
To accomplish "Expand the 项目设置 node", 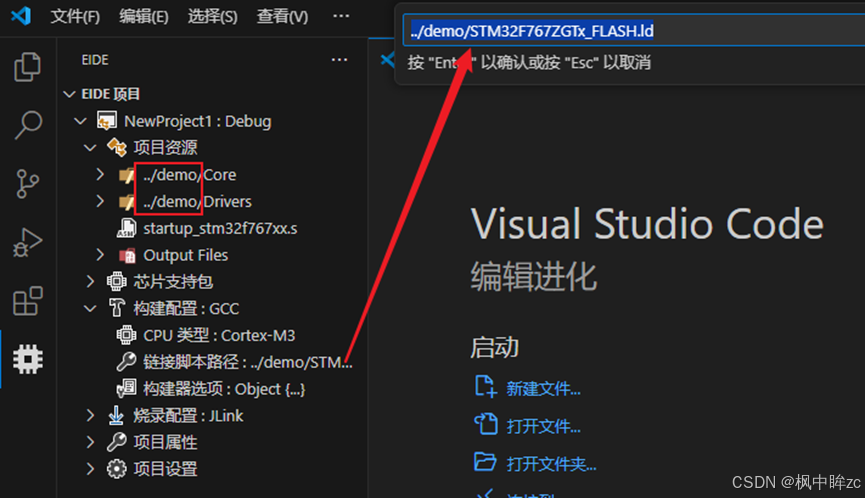I will click(90, 469).
